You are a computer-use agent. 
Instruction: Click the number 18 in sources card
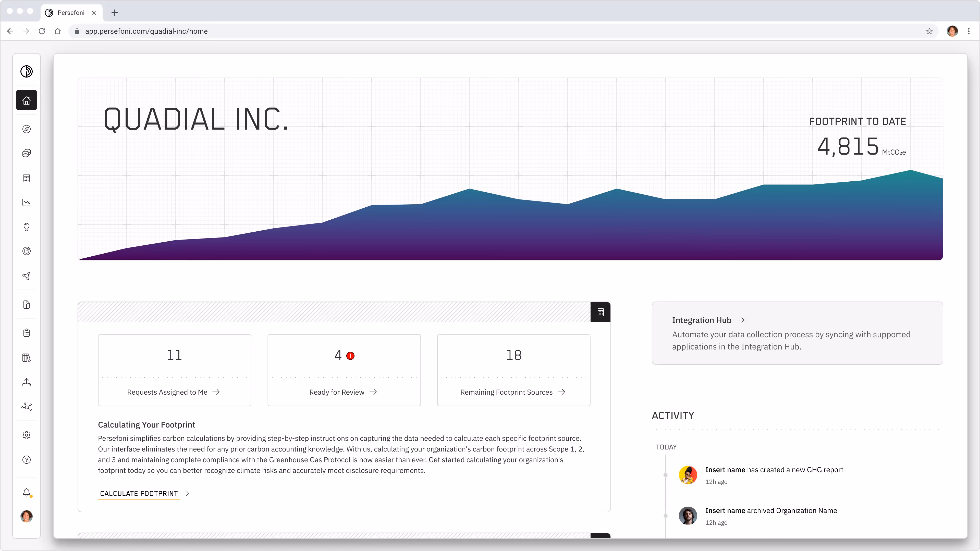click(514, 355)
